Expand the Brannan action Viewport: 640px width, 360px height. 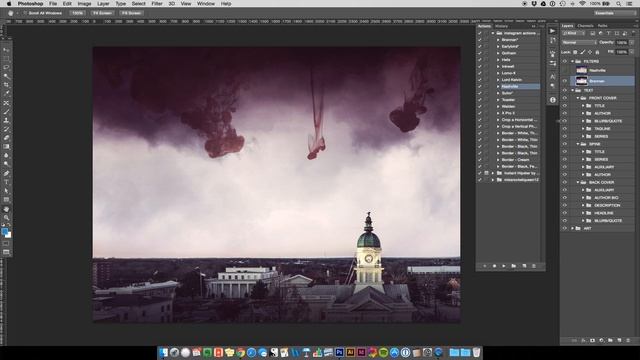pos(498,40)
